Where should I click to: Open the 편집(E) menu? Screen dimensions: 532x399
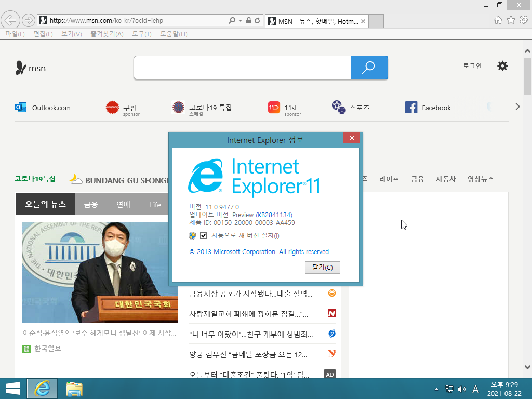[43, 34]
